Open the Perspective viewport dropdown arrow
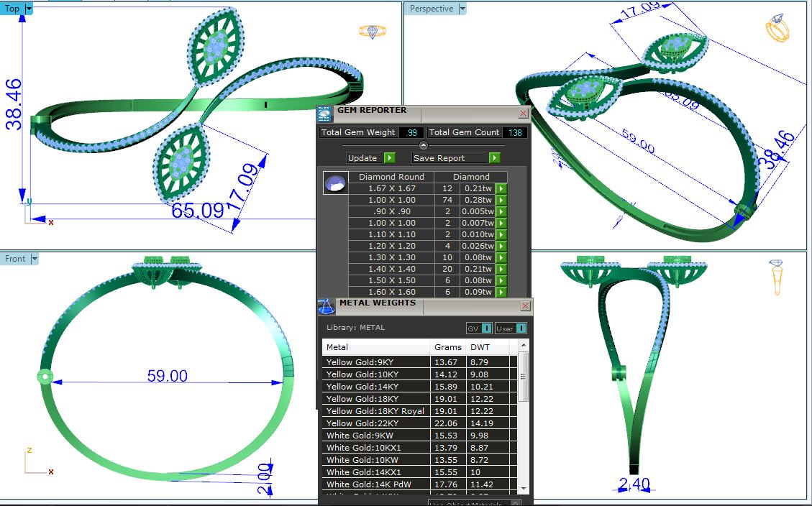 pos(462,9)
